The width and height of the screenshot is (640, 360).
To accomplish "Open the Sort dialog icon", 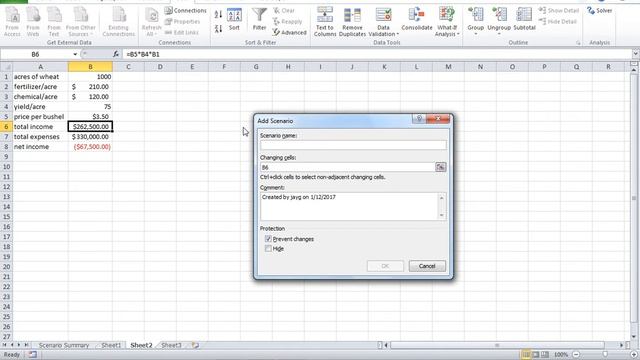I will pyautogui.click(x=234, y=20).
